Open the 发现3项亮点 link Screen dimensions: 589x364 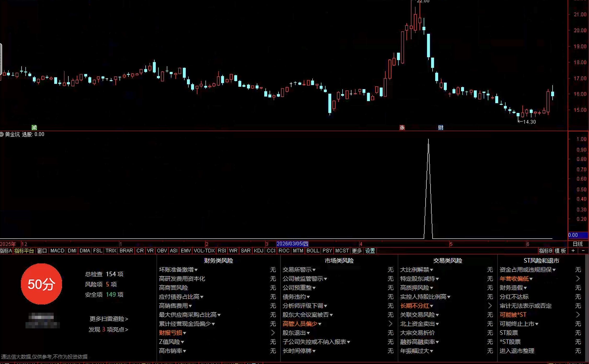[108, 330]
